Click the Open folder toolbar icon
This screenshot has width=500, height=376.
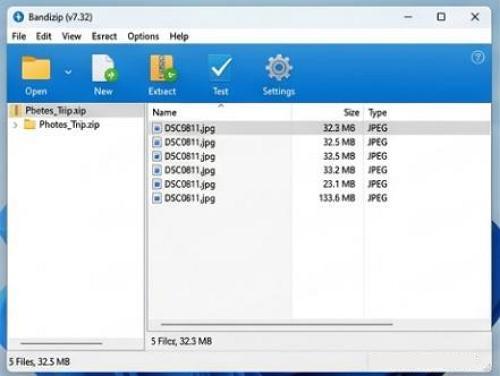[x=36, y=68]
